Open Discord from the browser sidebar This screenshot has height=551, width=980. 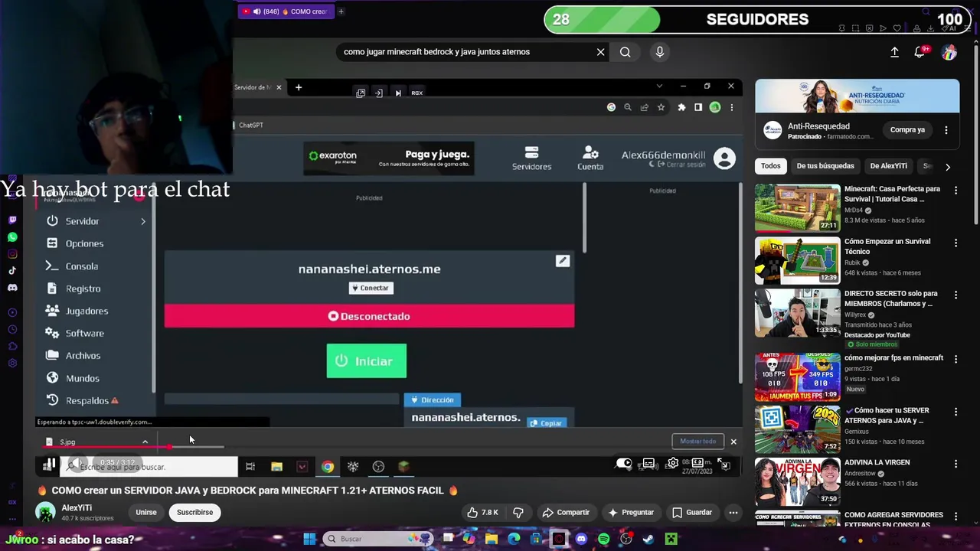pyautogui.click(x=12, y=288)
